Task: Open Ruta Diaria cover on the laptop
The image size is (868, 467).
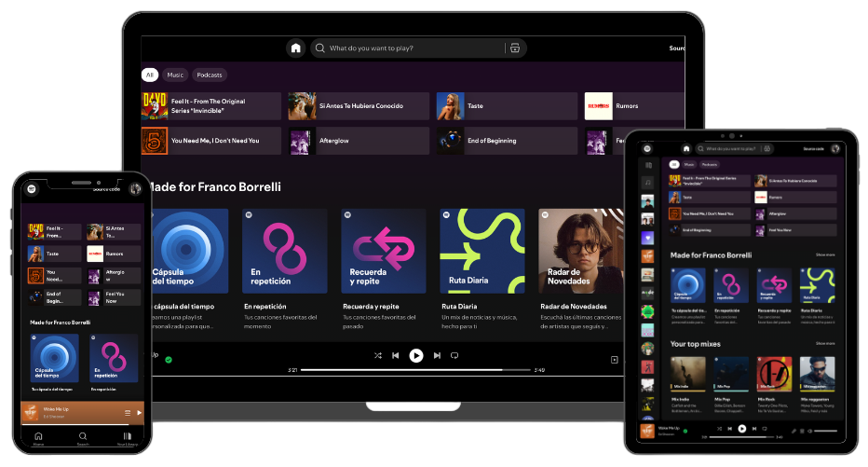Action: click(x=482, y=251)
